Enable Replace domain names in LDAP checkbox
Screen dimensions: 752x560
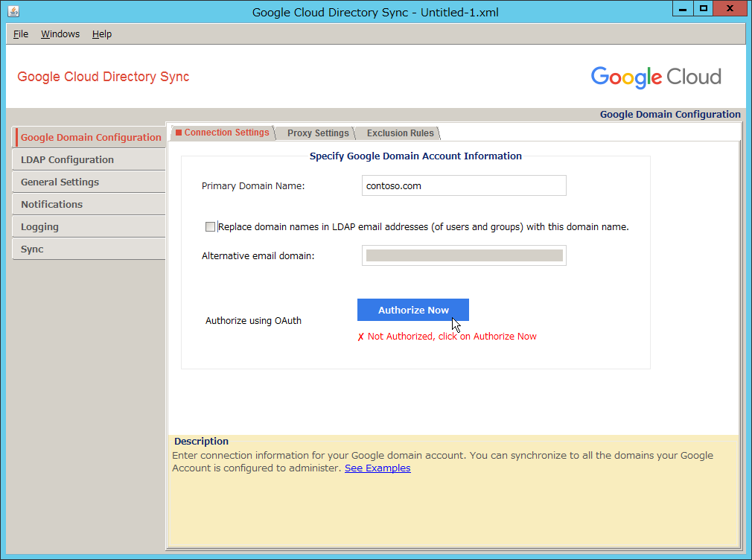point(210,226)
